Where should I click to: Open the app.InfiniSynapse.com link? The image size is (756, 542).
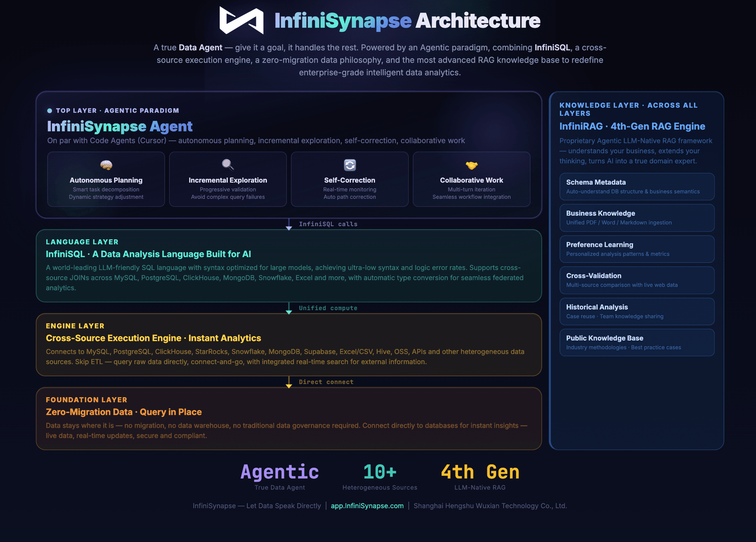[x=367, y=506]
